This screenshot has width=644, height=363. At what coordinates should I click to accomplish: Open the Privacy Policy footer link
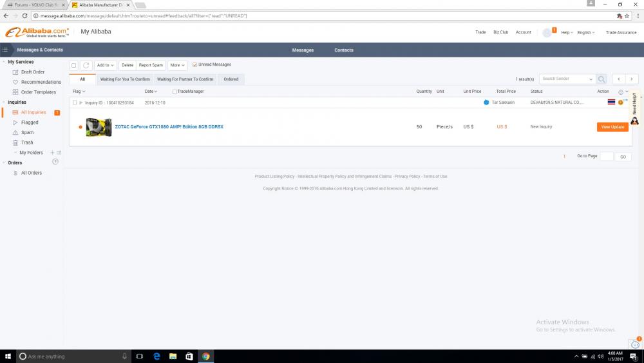(407, 177)
